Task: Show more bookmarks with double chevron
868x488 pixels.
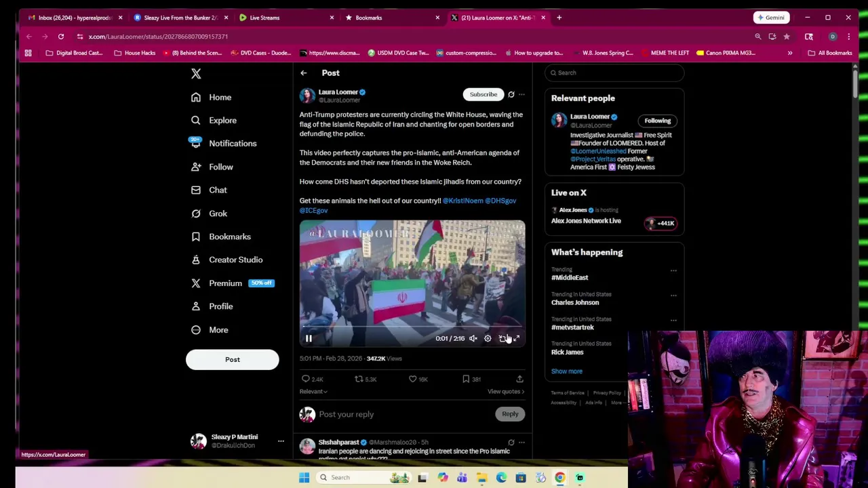Action: point(790,53)
